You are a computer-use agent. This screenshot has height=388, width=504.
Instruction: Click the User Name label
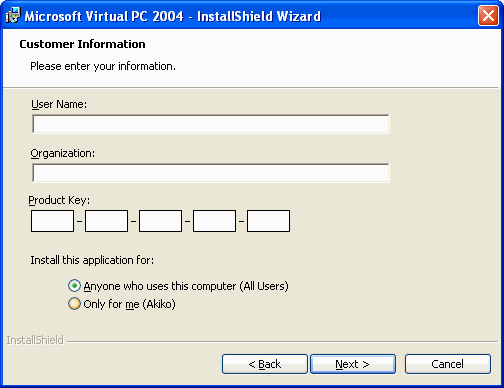(59, 104)
